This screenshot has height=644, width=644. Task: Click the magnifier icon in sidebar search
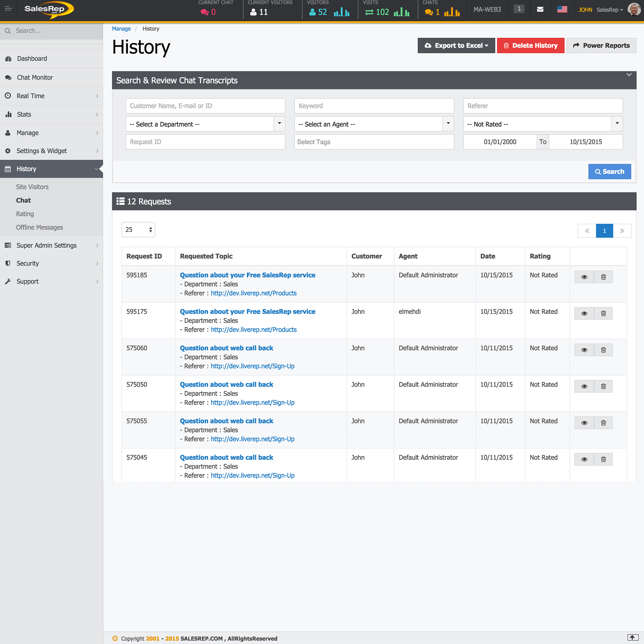point(8,31)
